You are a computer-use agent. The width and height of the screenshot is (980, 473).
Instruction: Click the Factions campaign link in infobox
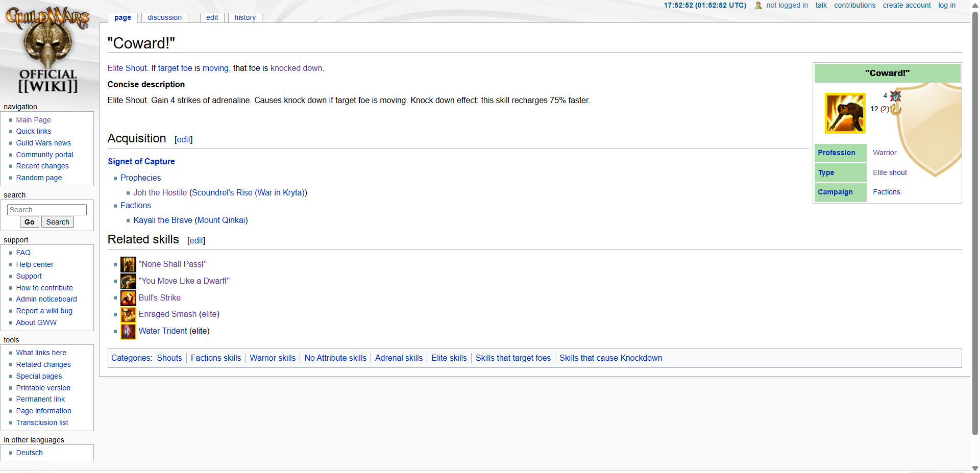tap(886, 192)
